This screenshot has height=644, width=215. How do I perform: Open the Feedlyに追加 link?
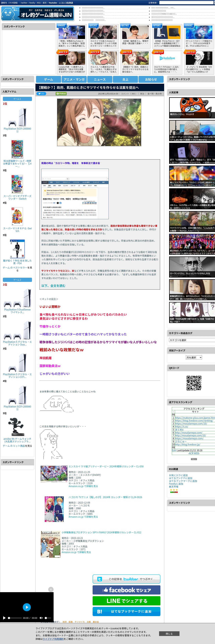(x=176, y=484)
